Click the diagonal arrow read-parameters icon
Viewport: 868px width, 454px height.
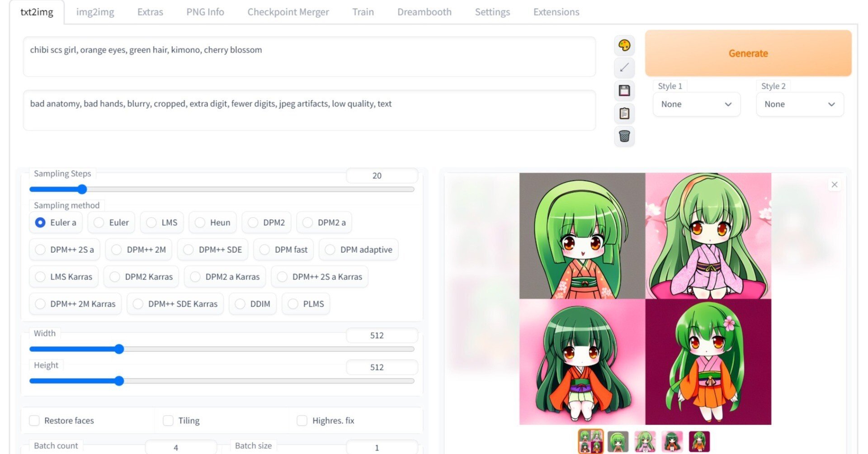tap(624, 68)
